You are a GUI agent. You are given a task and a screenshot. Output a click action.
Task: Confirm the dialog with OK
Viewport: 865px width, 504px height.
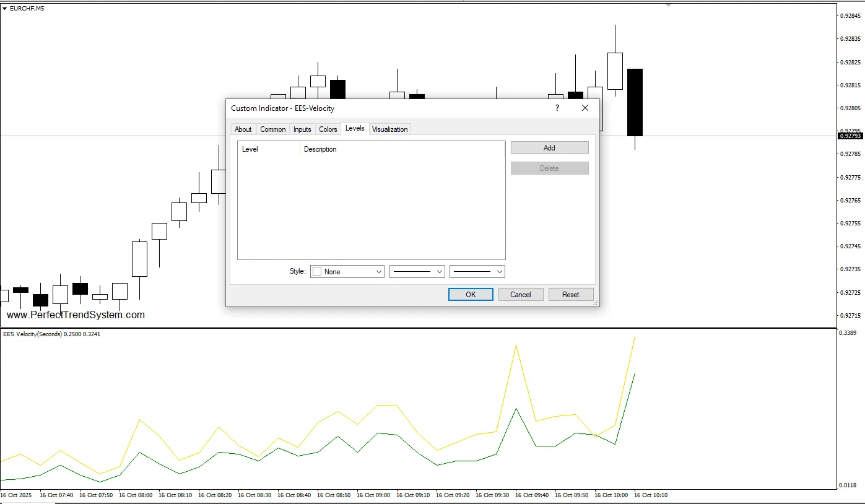[x=471, y=295]
